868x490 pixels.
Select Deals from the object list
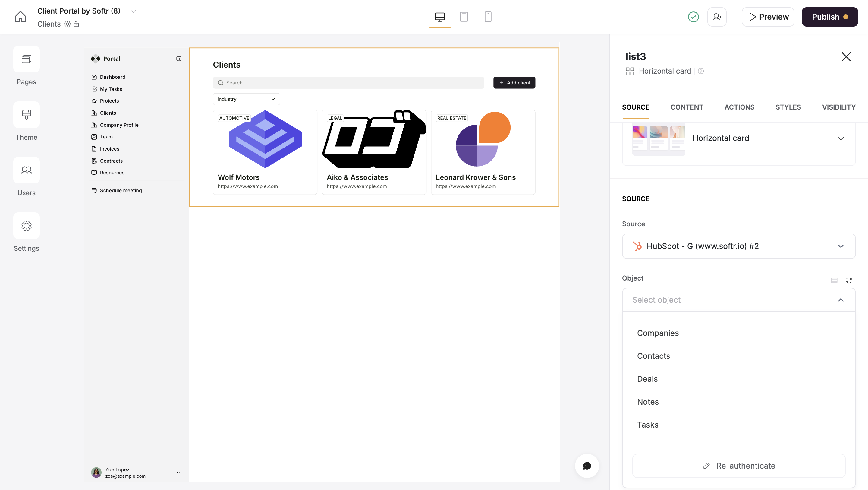(x=647, y=379)
